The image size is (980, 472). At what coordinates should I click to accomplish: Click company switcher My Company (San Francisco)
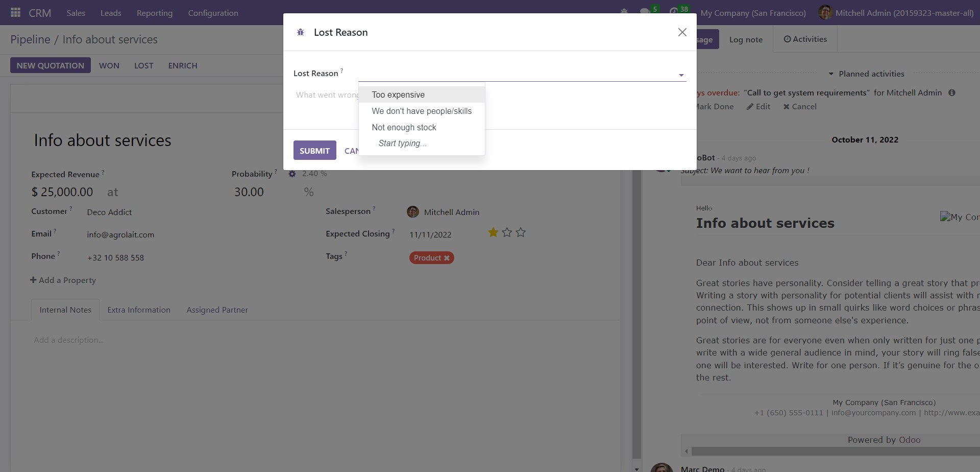coord(753,13)
